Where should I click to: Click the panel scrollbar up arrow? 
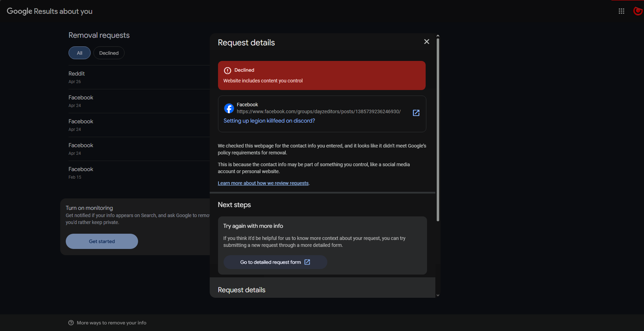click(x=438, y=36)
